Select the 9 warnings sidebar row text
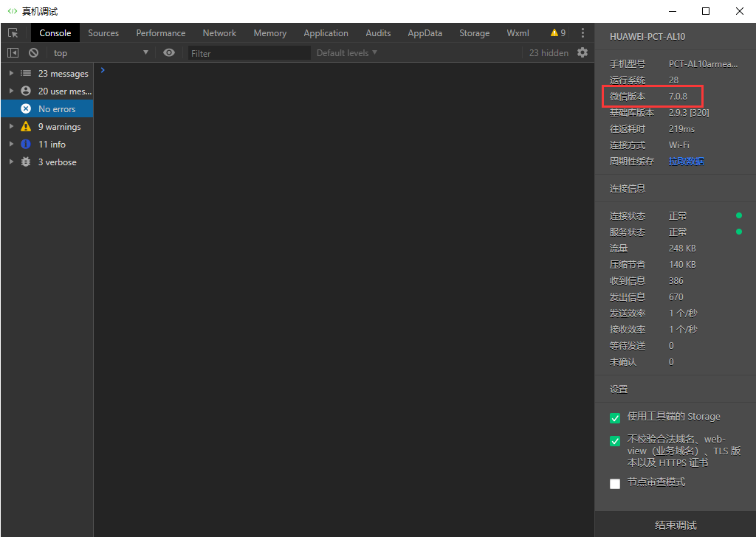The width and height of the screenshot is (756, 537). [60, 127]
